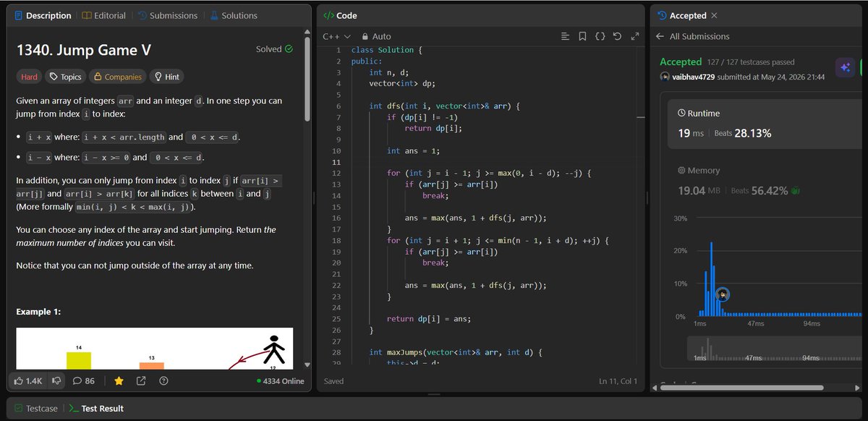
Task: Click the Solved status indicator
Action: click(274, 49)
